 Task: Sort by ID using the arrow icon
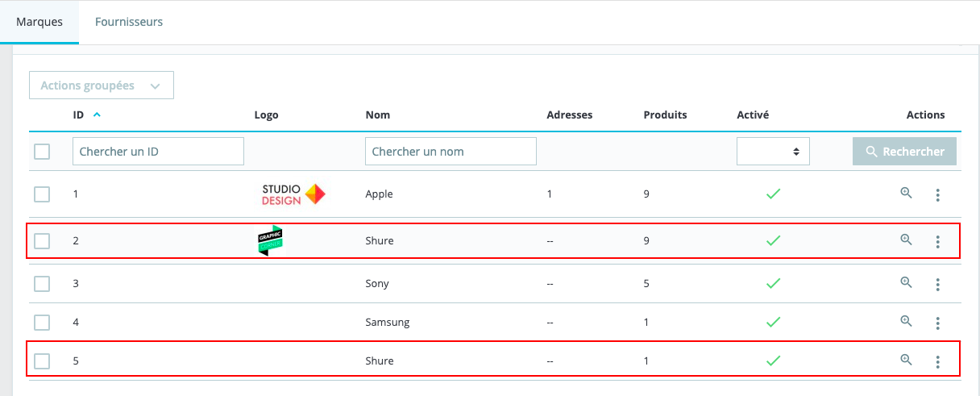[x=98, y=115]
